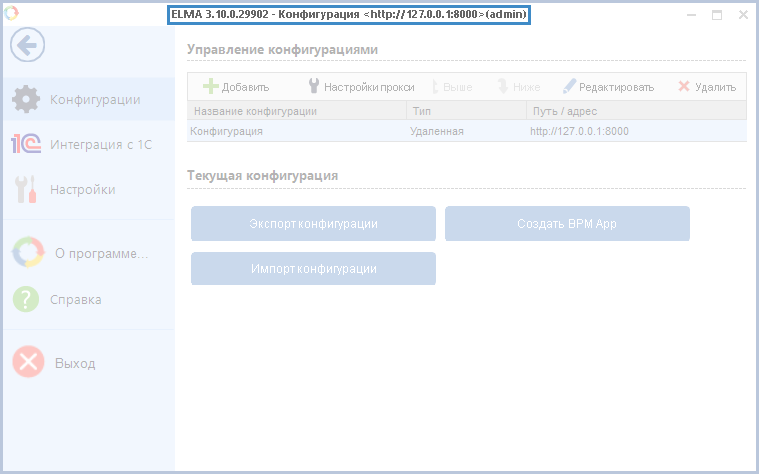759x474 pixels.
Task: Select the Конфигурация row name cell
Action: point(227,131)
